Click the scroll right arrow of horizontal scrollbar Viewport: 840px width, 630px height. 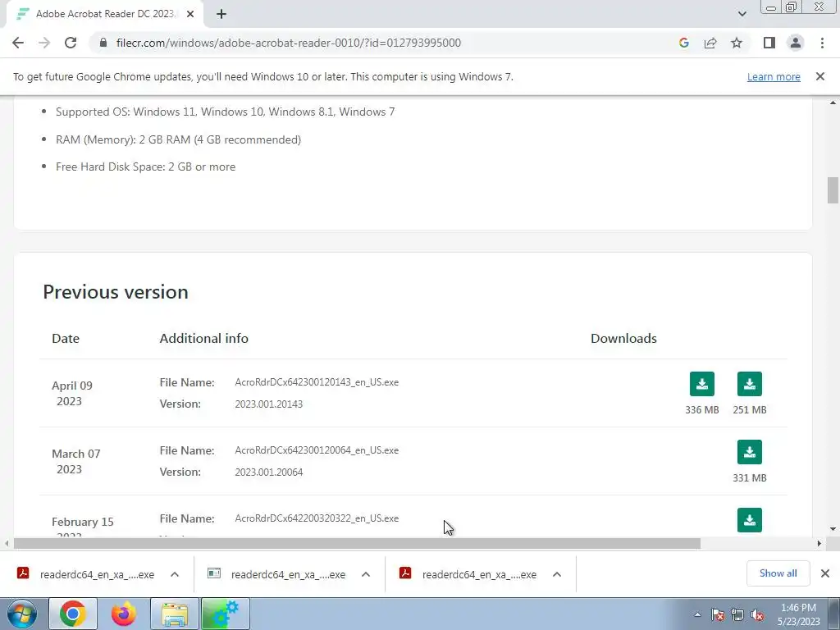(x=819, y=543)
